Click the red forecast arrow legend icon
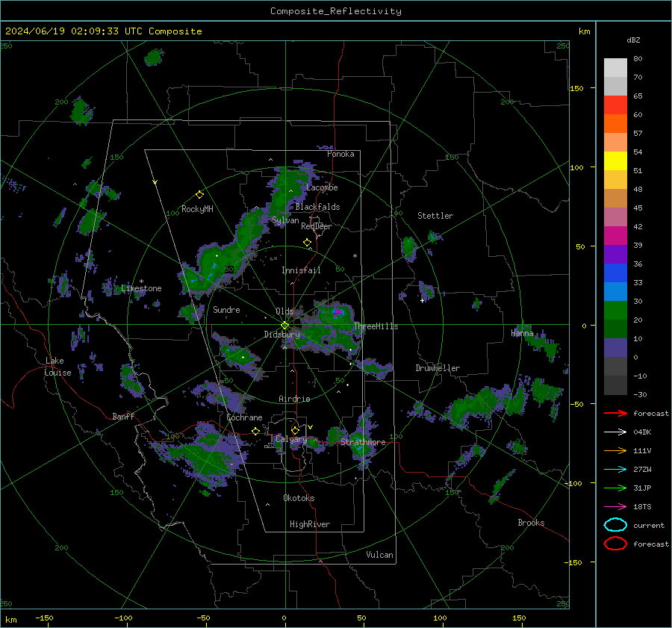This screenshot has height=628, width=672. 615,413
